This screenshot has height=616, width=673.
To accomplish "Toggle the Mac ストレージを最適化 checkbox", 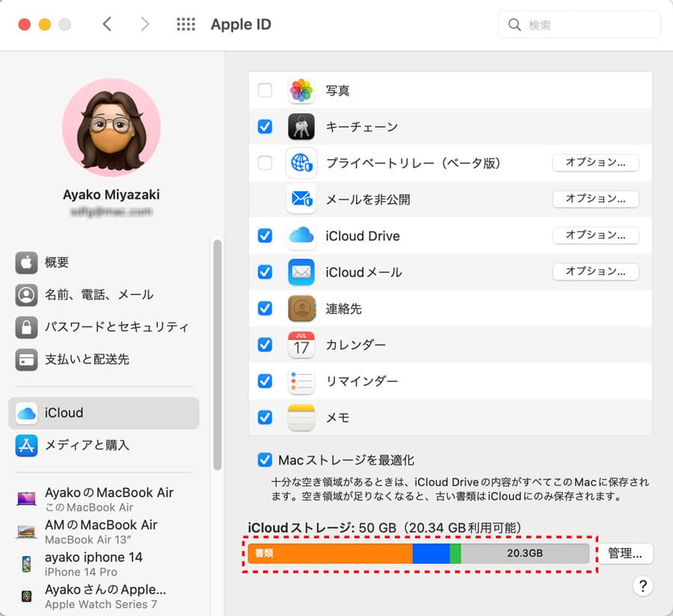I will [265, 460].
